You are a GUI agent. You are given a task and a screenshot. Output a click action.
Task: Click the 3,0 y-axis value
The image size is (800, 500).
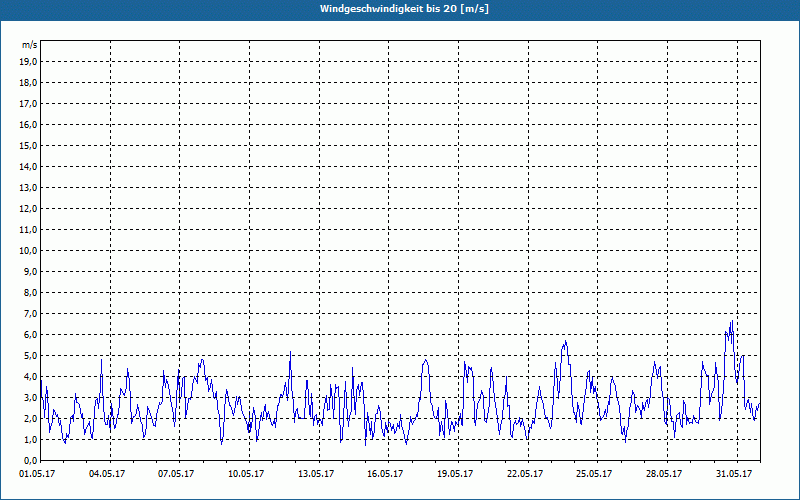30,397
